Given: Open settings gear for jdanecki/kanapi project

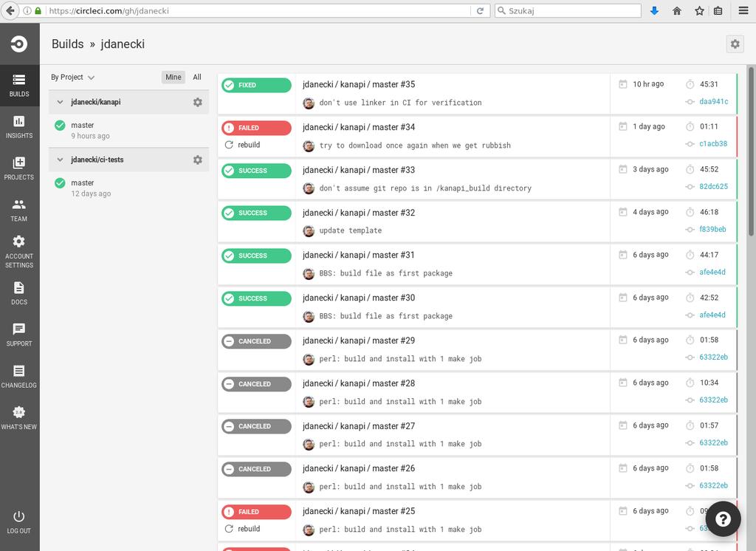Looking at the screenshot, I should 198,102.
